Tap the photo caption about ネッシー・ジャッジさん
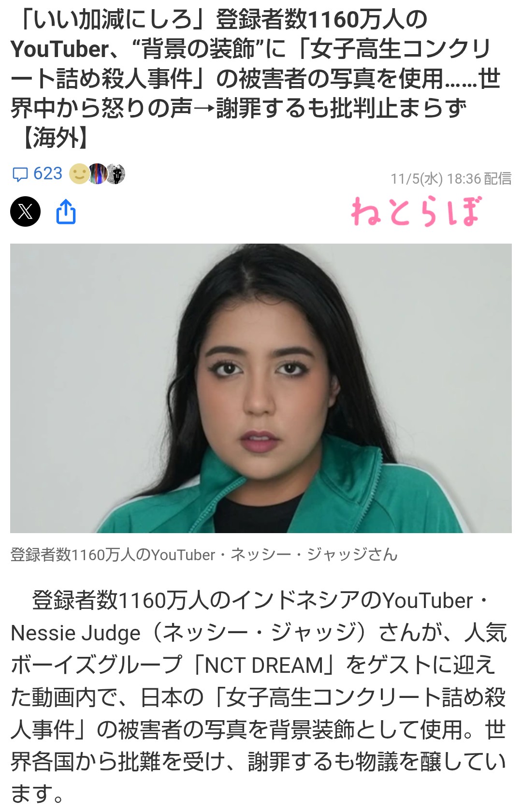Screen dimensions: 522x812 coord(204,554)
